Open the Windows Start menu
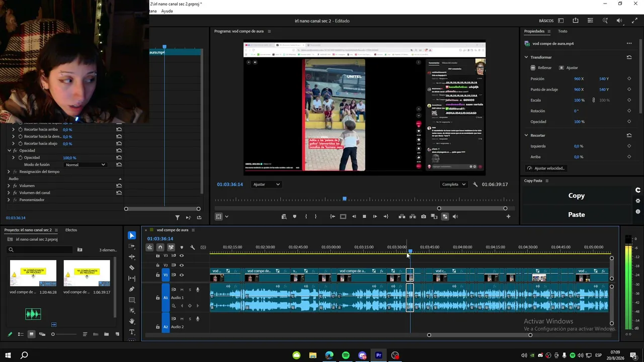Screen dimensions: 644x362 pyautogui.click(x=8, y=355)
